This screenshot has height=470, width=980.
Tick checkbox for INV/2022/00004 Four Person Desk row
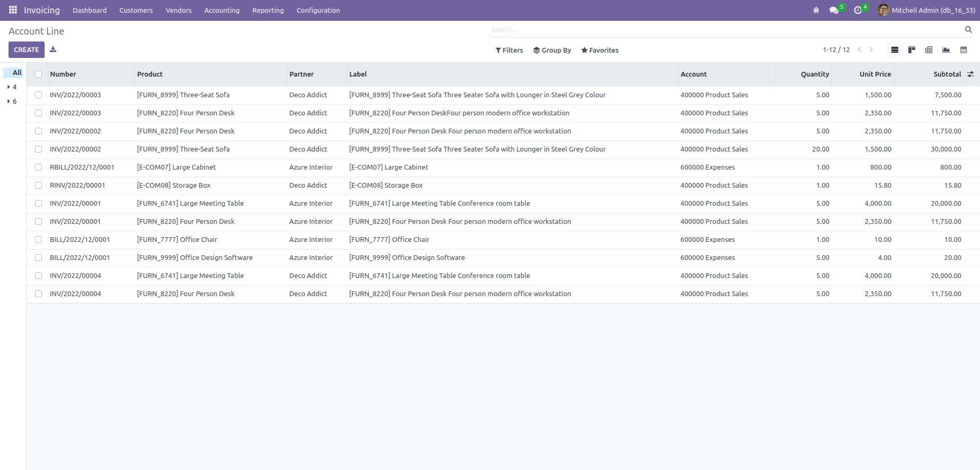(38, 294)
